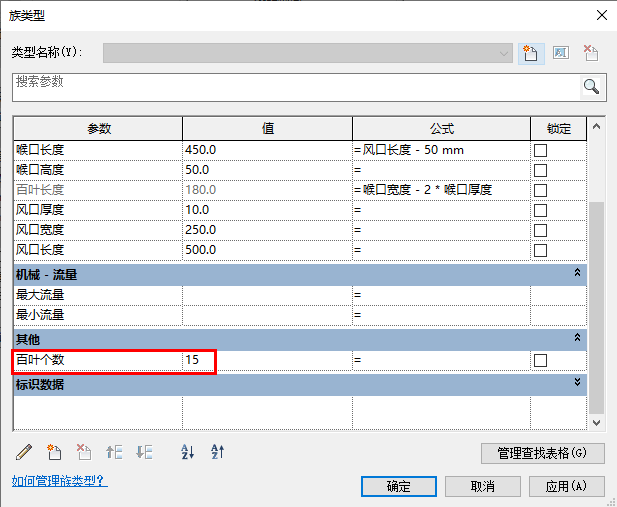Toggle the lock checkbox for 百叶长度
617x507 pixels.
540,191
